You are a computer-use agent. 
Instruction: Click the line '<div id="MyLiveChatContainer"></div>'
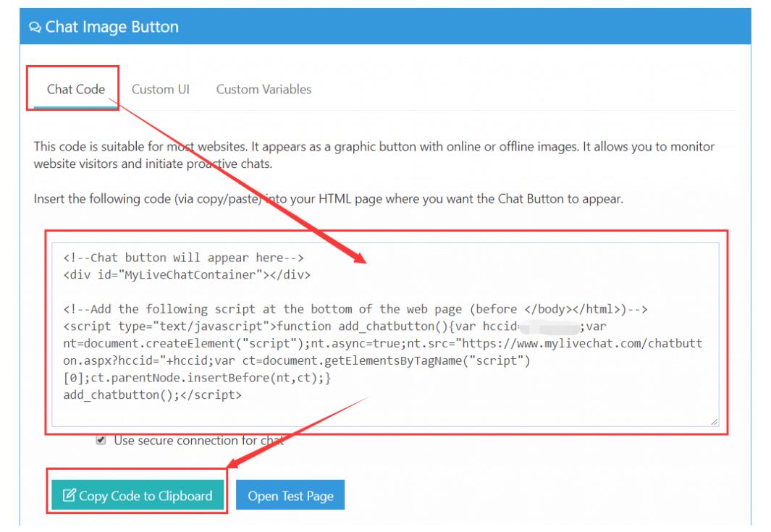(187, 275)
